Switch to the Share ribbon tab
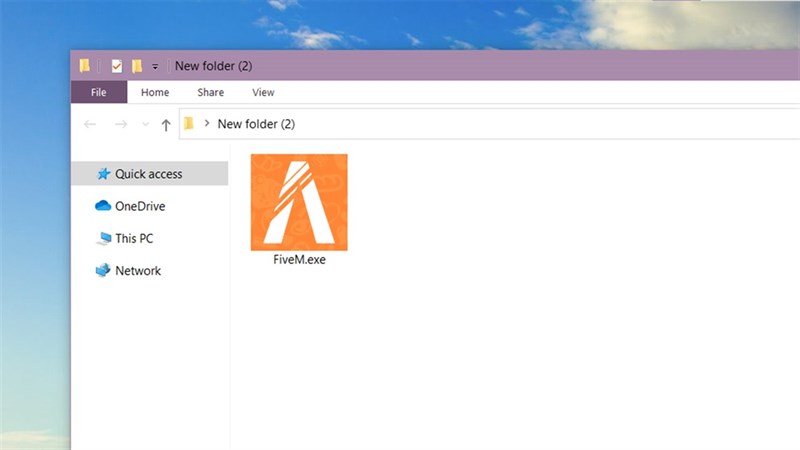800x450 pixels. click(211, 92)
